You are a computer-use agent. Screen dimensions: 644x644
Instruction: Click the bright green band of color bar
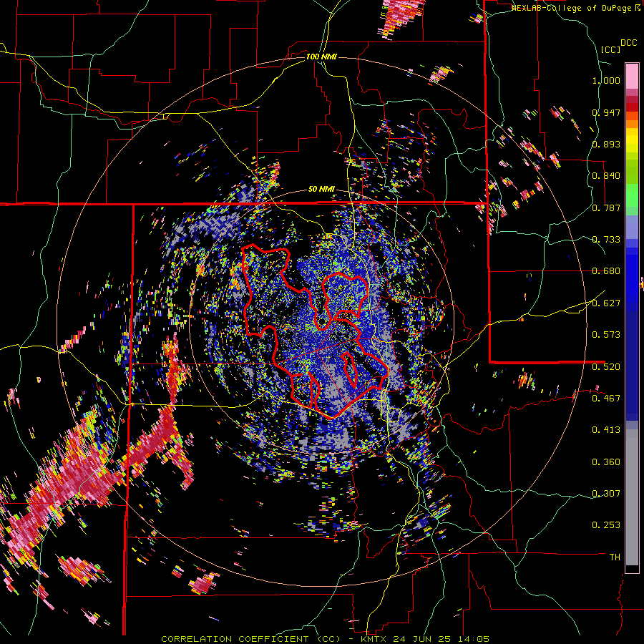632,195
